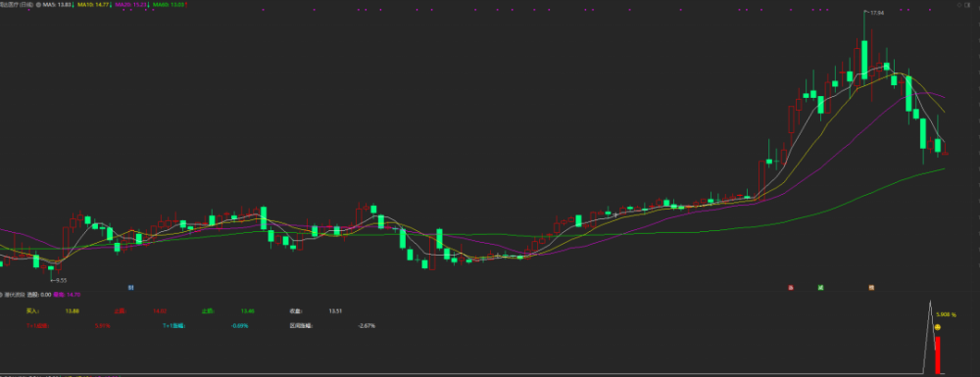Select the MA60 indicator label in green
980x377 pixels.
169,4
